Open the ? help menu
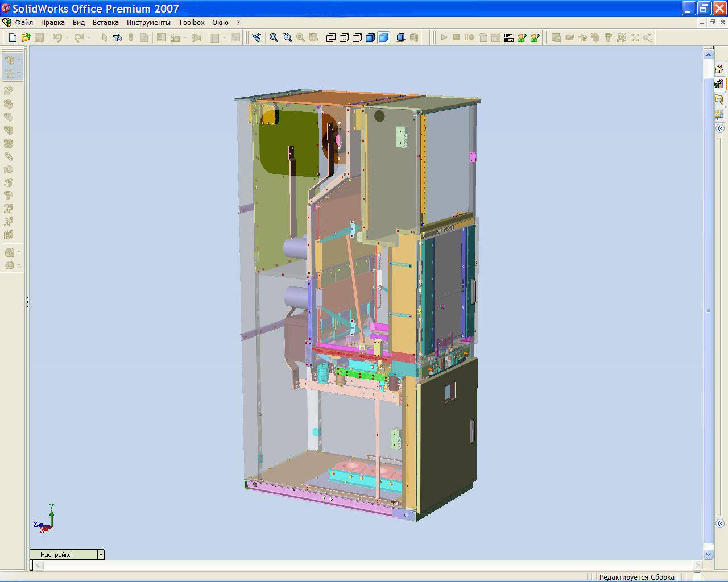This screenshot has height=582, width=728. [238, 23]
